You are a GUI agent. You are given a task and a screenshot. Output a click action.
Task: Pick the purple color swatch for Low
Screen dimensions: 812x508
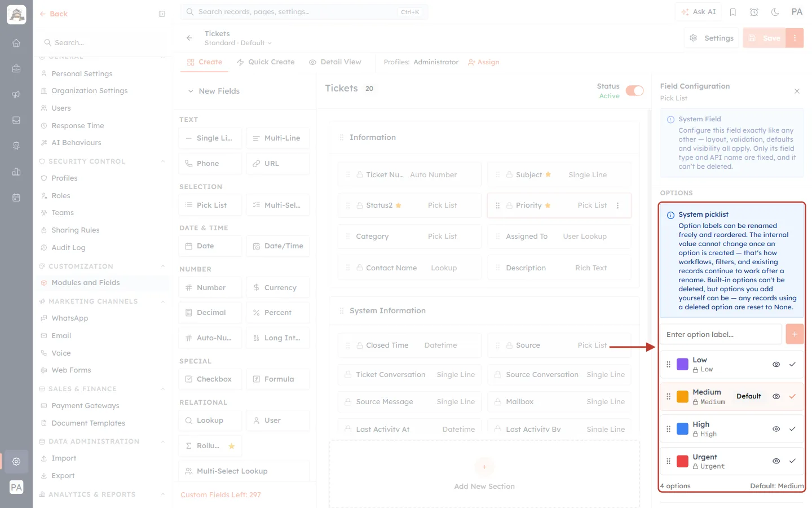[682, 365]
